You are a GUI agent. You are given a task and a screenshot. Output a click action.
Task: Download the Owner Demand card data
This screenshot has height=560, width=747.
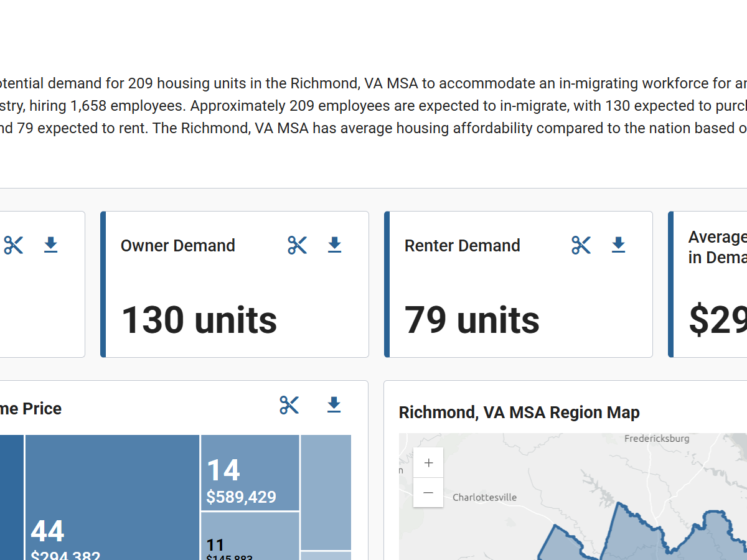click(x=335, y=245)
